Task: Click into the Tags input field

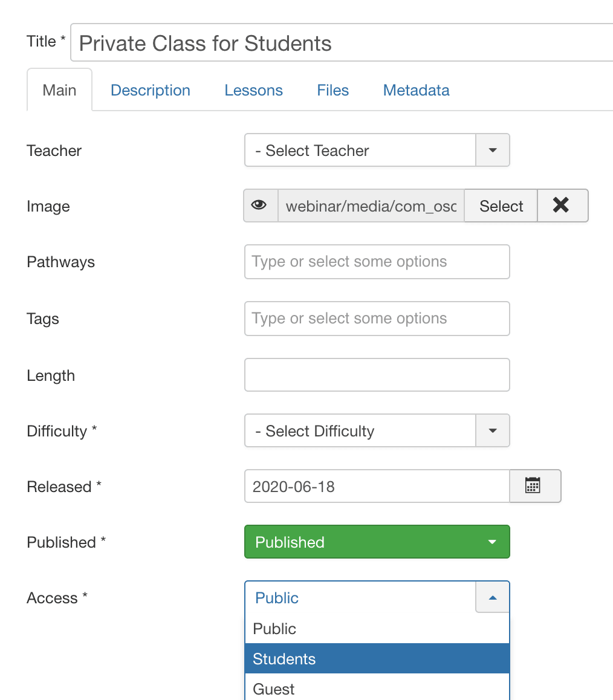Action: click(377, 319)
